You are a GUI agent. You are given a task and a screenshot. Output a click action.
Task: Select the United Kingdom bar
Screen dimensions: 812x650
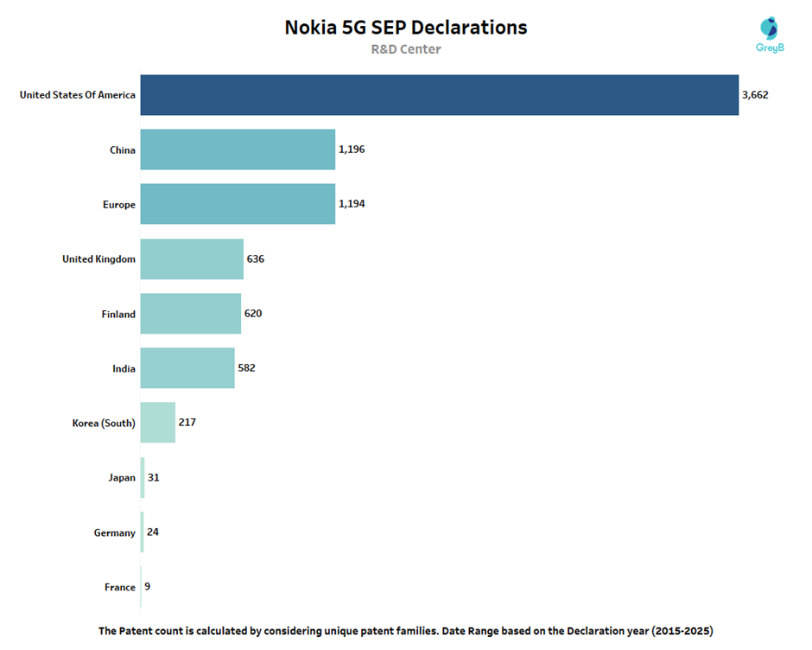click(x=192, y=259)
